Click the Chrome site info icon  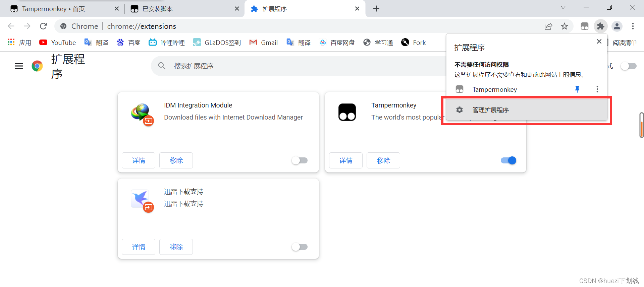coord(63,26)
